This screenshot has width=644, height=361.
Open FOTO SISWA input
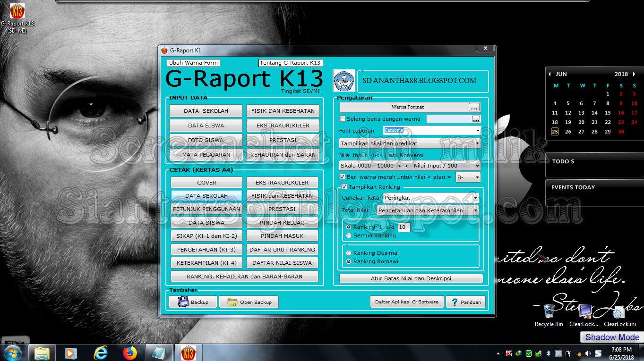coord(206,140)
